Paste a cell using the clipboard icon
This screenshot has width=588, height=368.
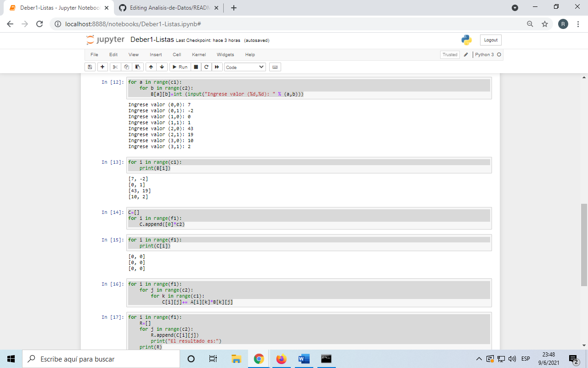(137, 67)
